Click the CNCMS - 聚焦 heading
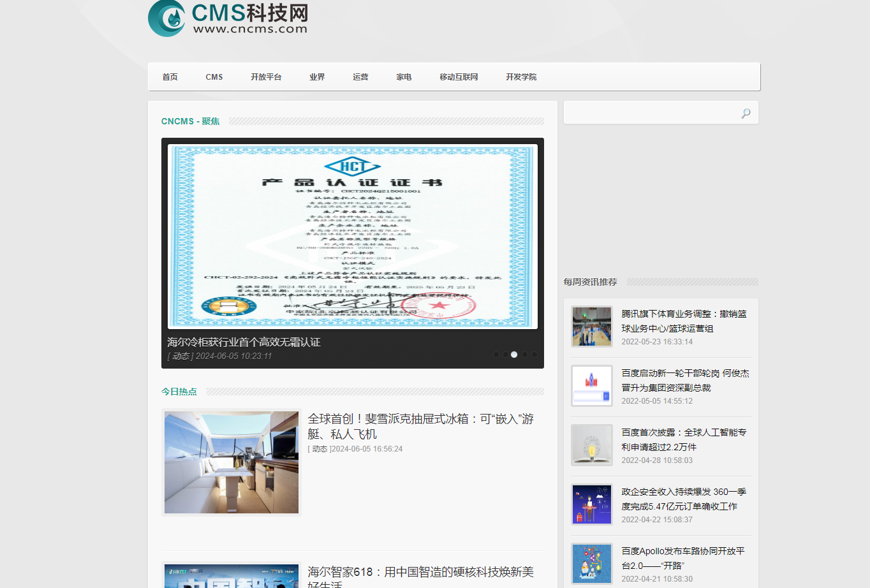Screen dimensions: 870x588 coord(190,121)
